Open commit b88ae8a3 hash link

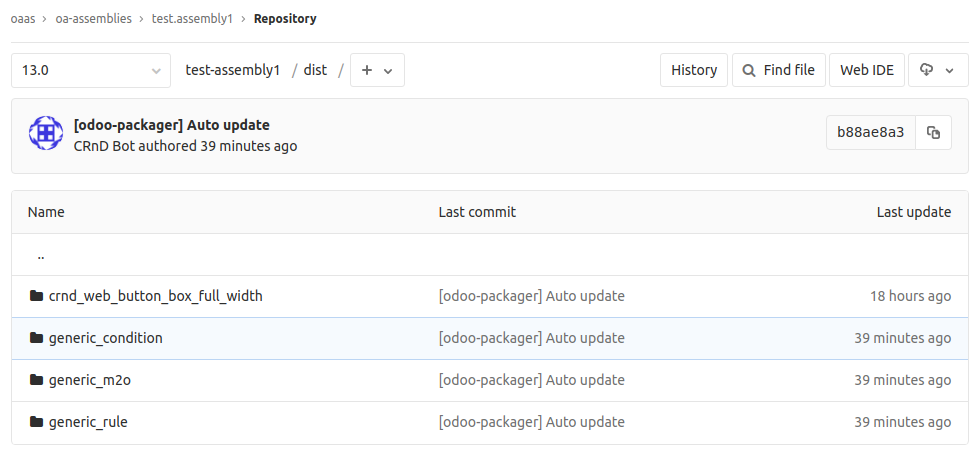point(871,133)
